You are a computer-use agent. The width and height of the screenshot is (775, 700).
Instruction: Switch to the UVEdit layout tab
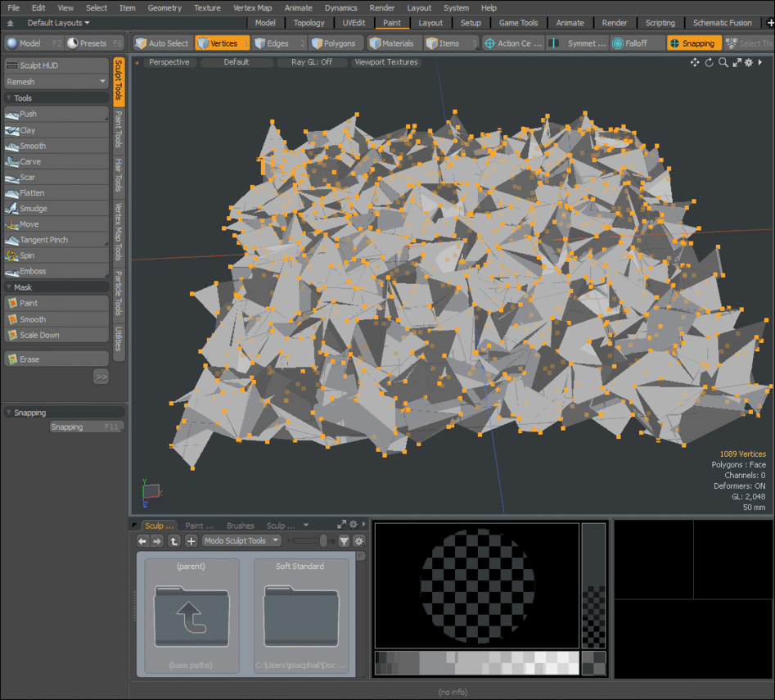tap(354, 23)
